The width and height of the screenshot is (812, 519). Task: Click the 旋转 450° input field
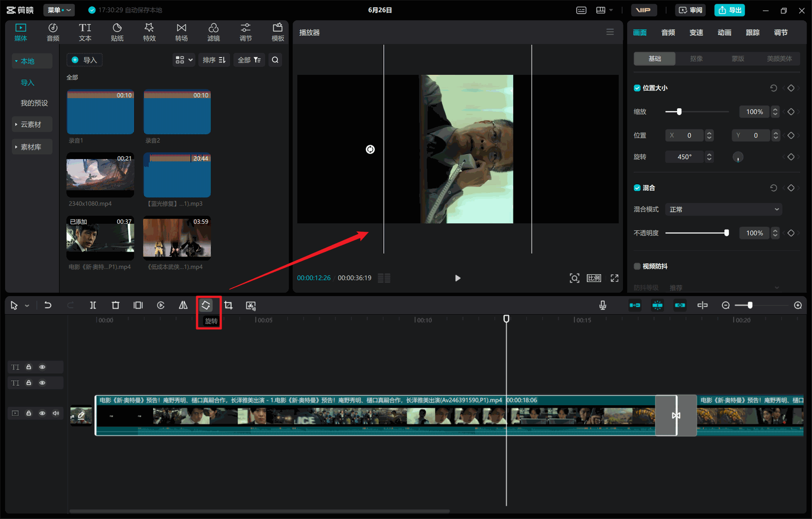click(685, 157)
